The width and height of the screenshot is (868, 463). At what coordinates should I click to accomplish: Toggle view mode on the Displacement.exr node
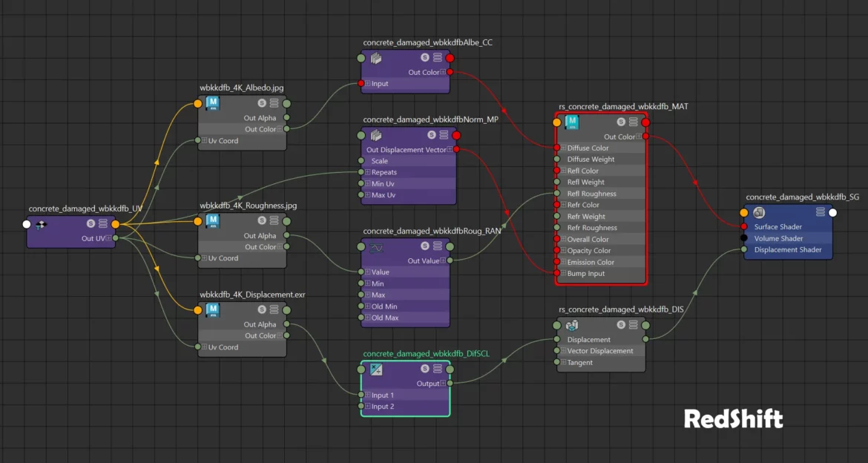274,309
